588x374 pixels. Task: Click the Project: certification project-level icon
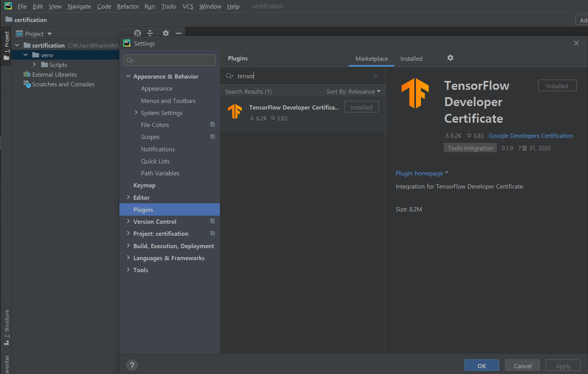212,233
